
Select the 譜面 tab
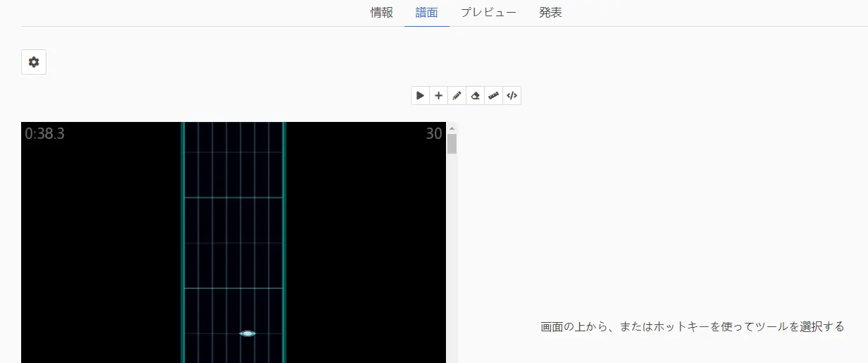[x=427, y=13]
